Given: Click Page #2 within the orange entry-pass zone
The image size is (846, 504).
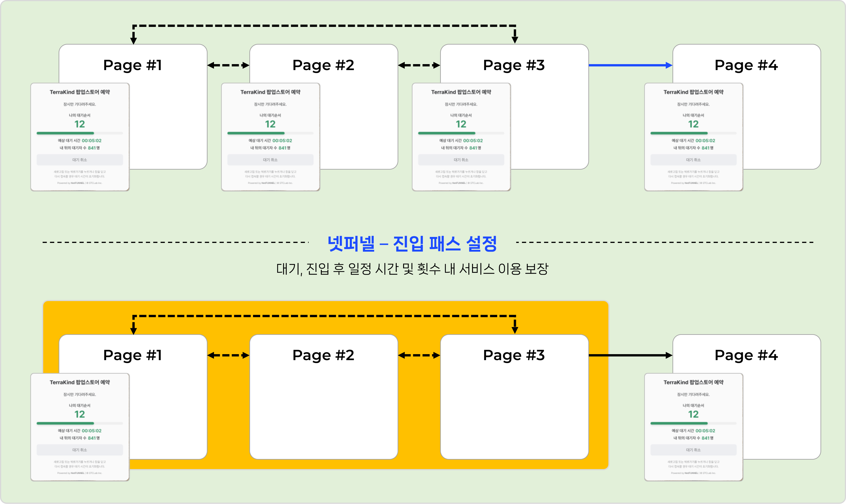Looking at the screenshot, I should 324,355.
